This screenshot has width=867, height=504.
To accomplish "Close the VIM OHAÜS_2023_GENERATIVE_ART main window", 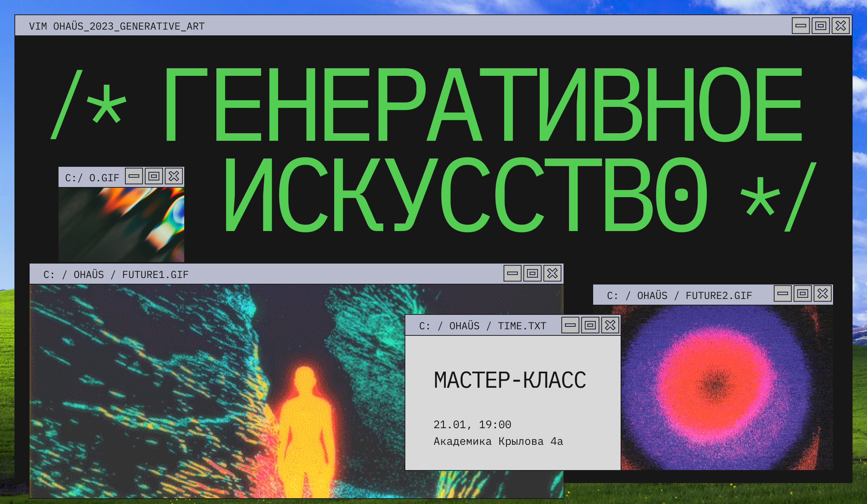I will pos(841,26).
